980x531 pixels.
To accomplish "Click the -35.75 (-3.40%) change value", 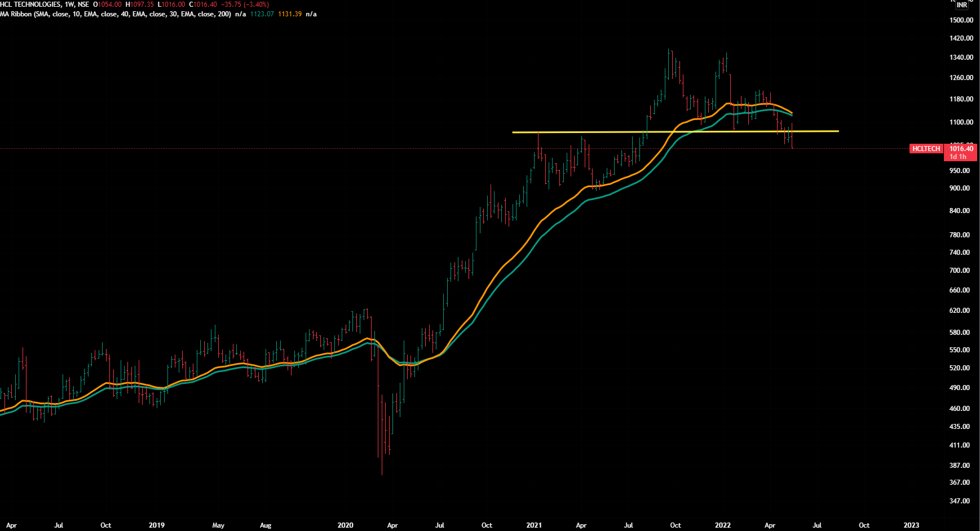I will click(x=245, y=5).
